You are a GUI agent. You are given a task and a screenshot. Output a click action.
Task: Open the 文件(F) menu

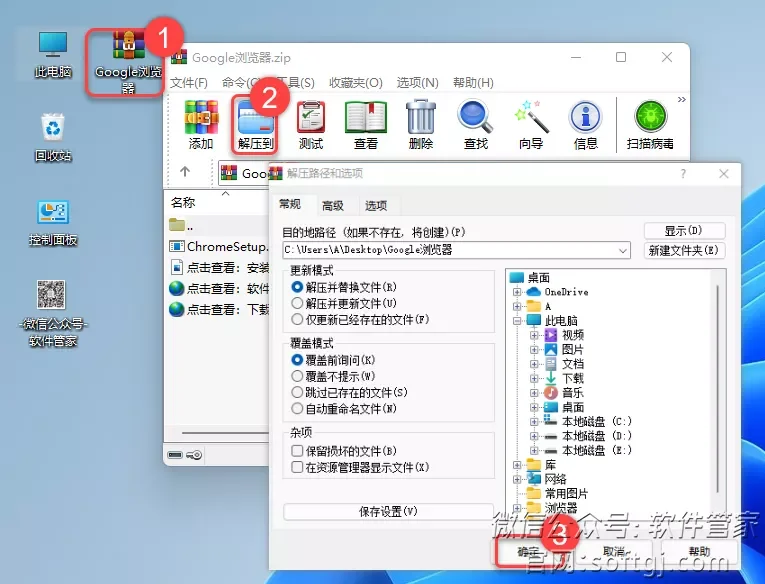[x=189, y=82]
